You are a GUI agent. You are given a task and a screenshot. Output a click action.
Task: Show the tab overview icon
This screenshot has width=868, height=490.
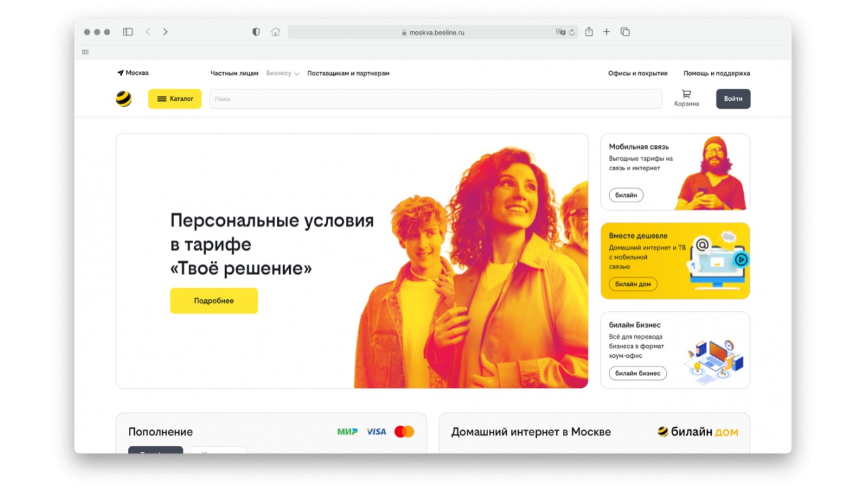625,32
